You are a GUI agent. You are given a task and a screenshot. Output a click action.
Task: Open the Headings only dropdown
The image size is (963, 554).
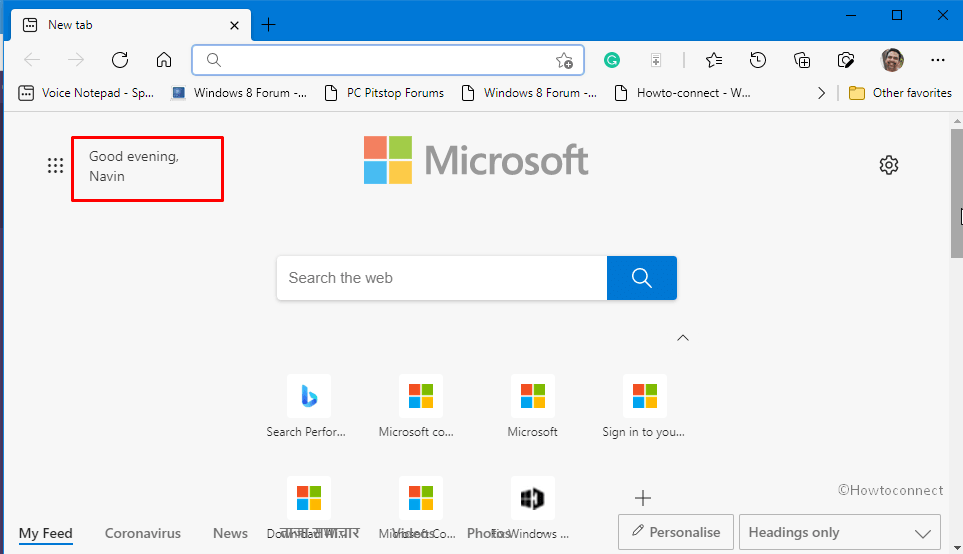840,532
